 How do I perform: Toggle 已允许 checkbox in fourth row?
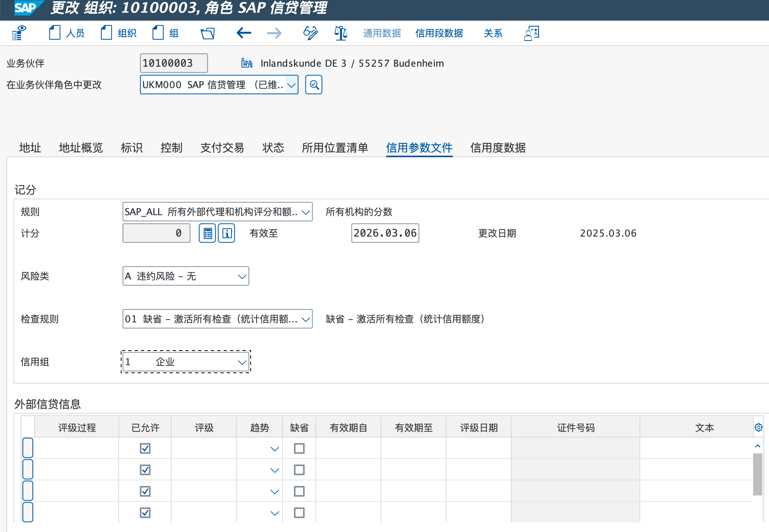pyautogui.click(x=145, y=513)
